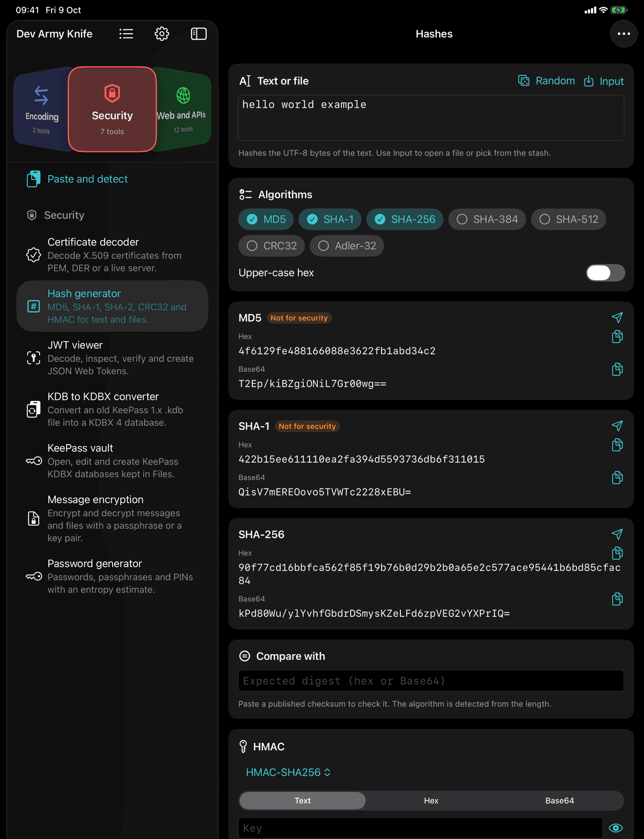Image resolution: width=644 pixels, height=839 pixels.
Task: Click the Expected digest input field
Action: click(x=431, y=681)
